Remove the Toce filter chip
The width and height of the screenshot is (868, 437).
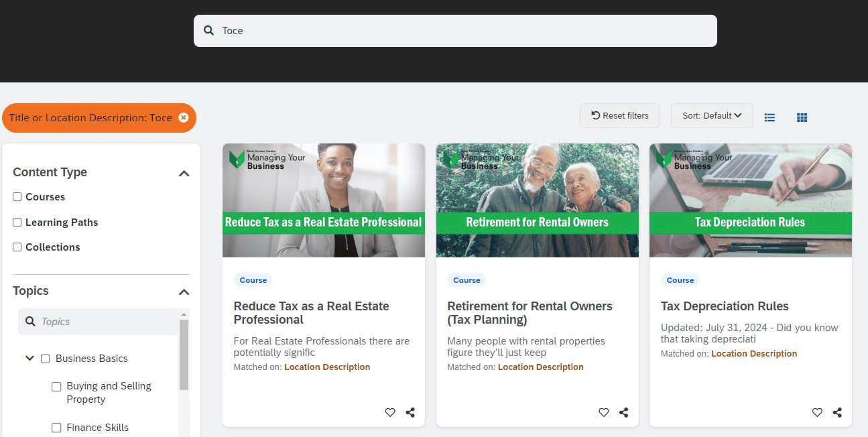click(x=184, y=118)
